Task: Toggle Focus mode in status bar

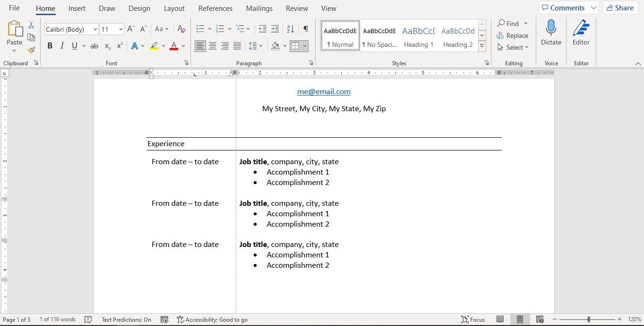Action: point(473,320)
